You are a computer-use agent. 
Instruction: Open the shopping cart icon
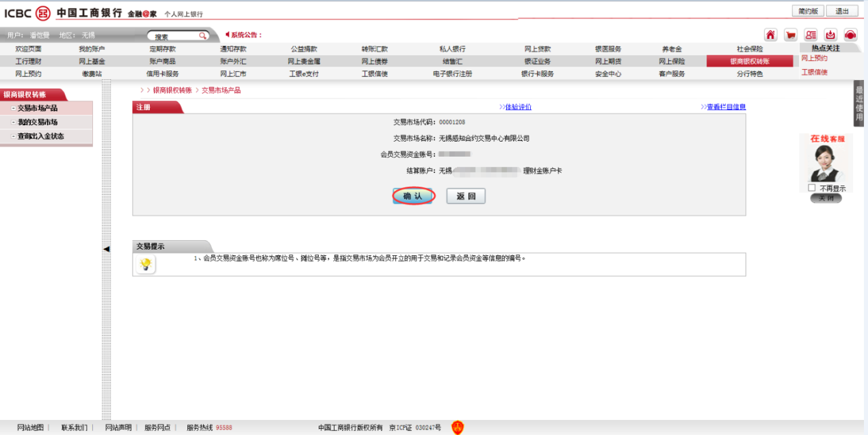coord(791,35)
